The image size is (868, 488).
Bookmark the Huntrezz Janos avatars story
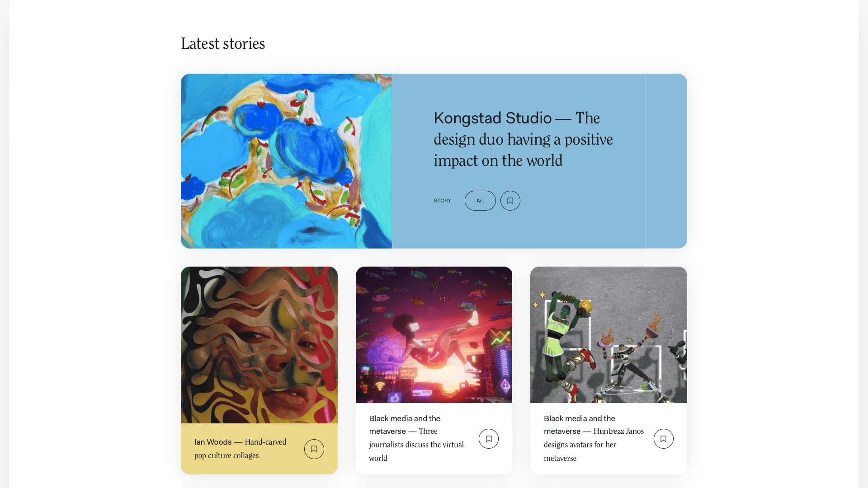pos(663,439)
